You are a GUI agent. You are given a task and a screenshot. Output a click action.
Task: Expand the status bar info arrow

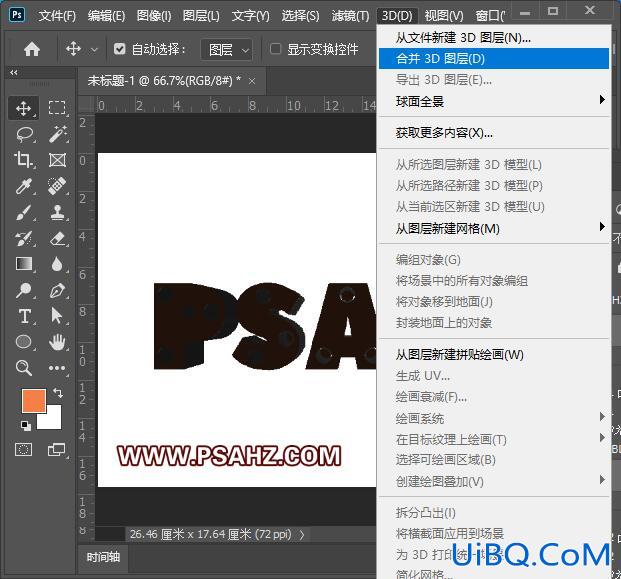[302, 535]
